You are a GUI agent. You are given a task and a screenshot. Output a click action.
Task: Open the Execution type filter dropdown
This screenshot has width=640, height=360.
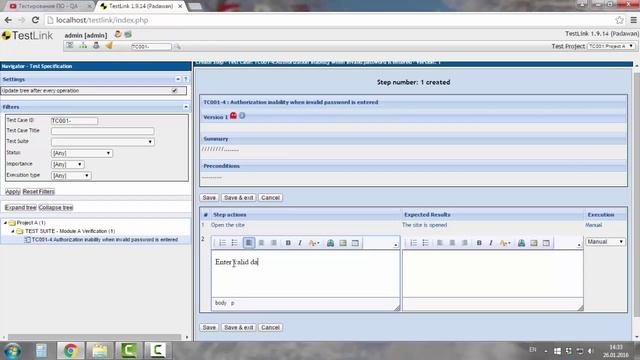pyautogui.click(x=71, y=176)
